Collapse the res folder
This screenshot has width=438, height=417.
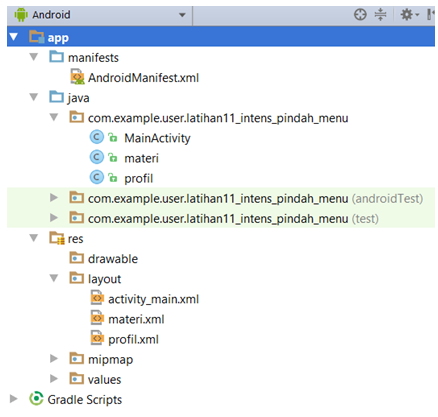(34, 238)
